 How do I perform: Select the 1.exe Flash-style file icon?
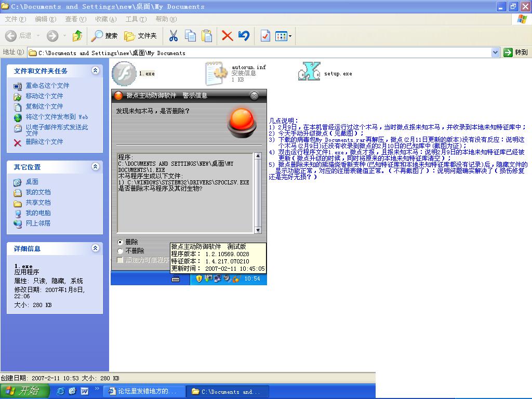click(124, 73)
